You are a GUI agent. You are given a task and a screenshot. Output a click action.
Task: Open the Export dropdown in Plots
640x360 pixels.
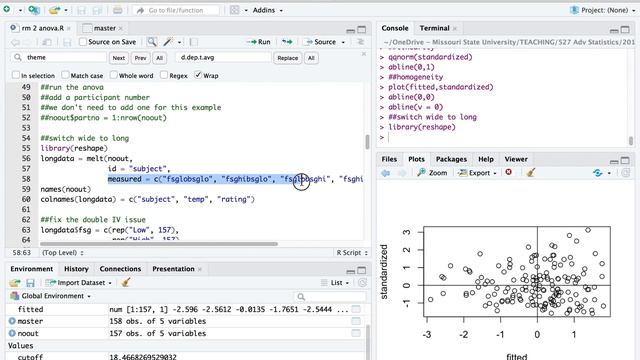[477, 173]
